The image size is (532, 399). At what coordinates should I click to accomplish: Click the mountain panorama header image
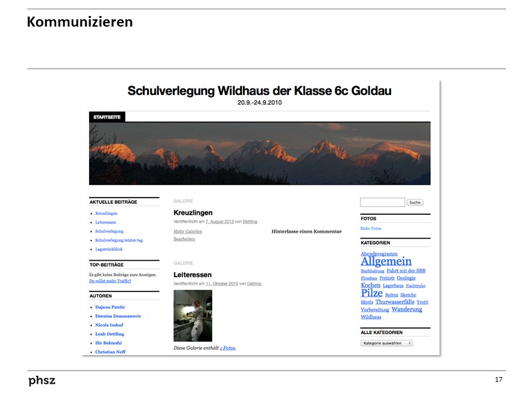click(259, 153)
